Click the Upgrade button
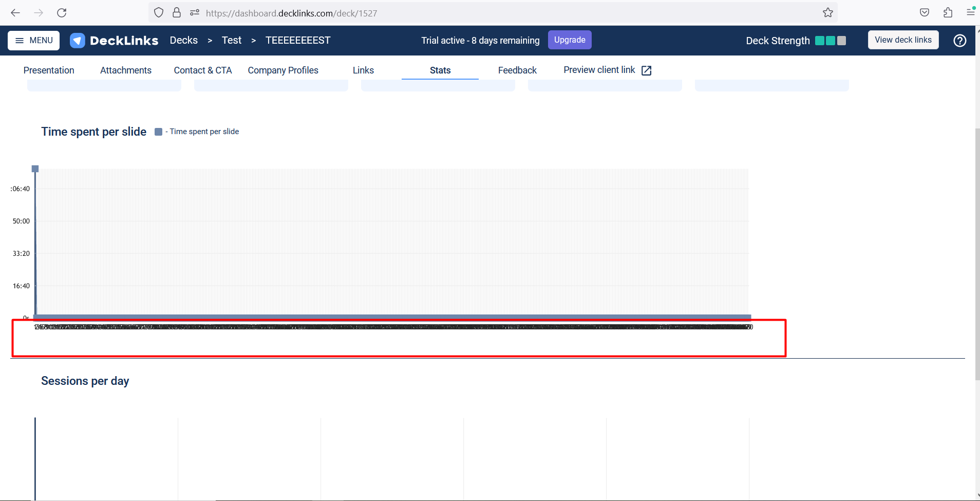This screenshot has width=980, height=501. click(570, 40)
